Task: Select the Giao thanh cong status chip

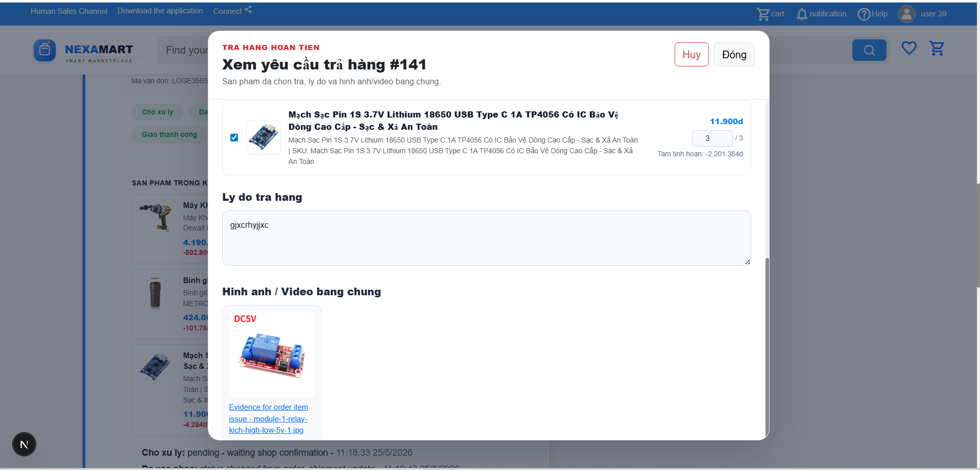Action: (170, 134)
